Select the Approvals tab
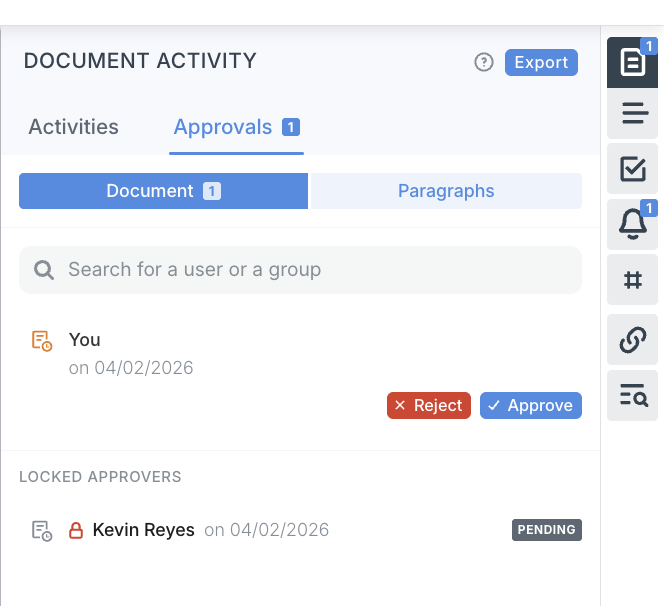The width and height of the screenshot is (664, 606). 236,127
